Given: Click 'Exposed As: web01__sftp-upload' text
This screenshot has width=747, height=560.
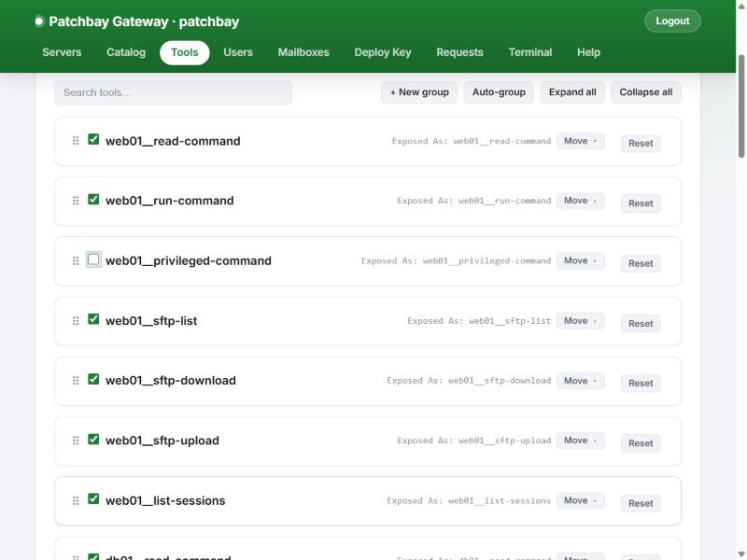Looking at the screenshot, I should tap(474, 441).
